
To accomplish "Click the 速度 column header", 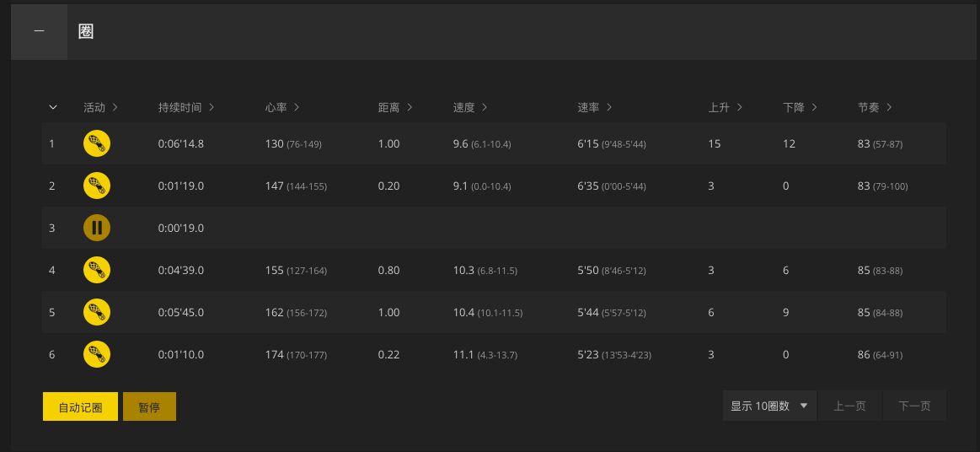I will (471, 108).
